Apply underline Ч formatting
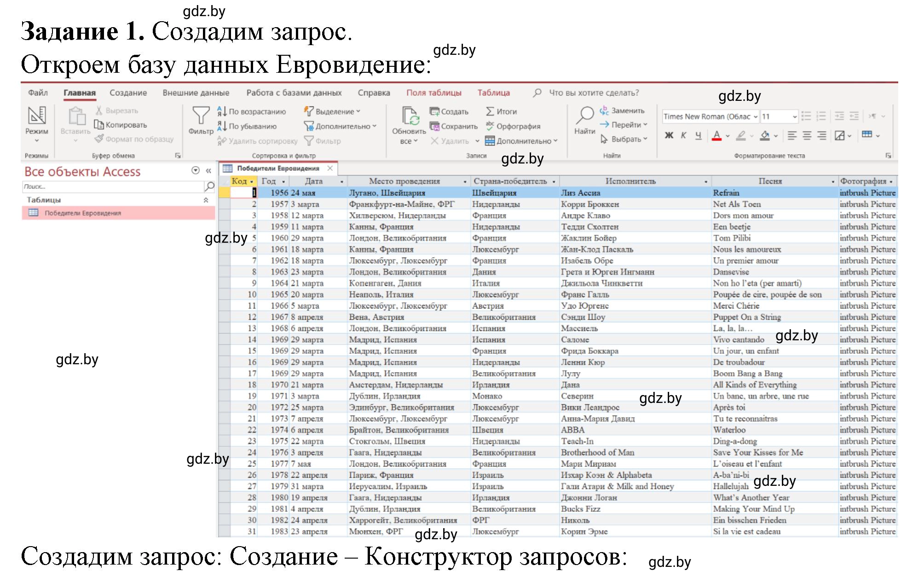Image resolution: width=924 pixels, height=577 pixels. pos(699,135)
